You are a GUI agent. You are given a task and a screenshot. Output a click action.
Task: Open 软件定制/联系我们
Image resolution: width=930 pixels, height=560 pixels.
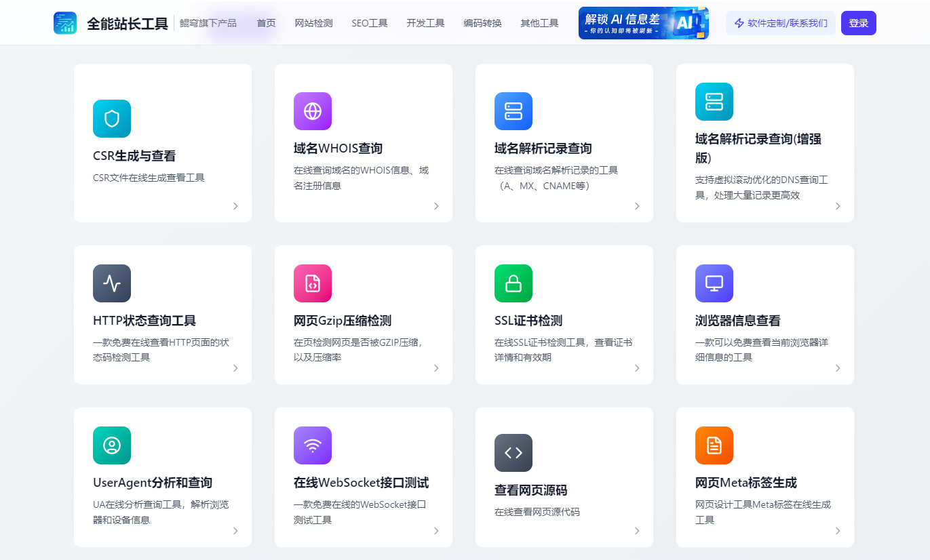pos(781,22)
